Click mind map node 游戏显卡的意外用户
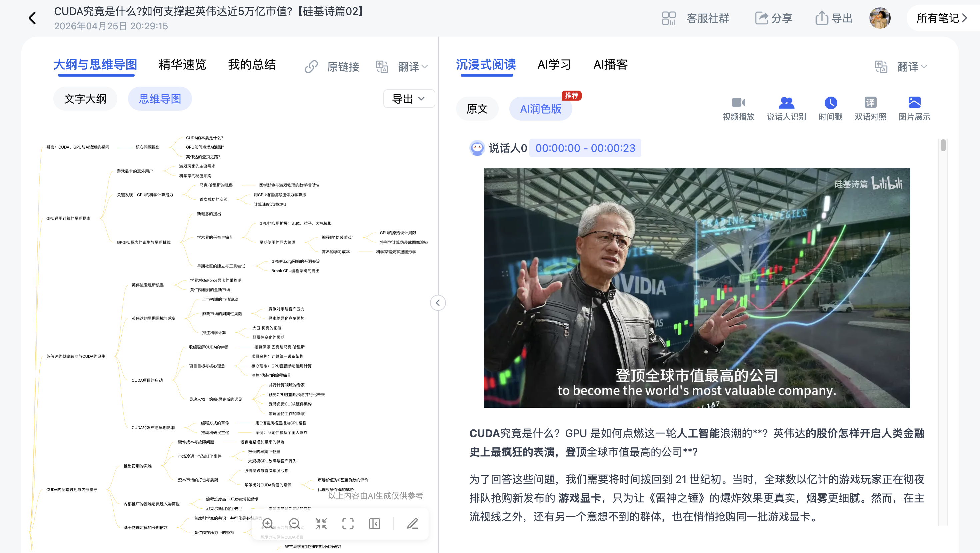The image size is (980, 553). (135, 171)
